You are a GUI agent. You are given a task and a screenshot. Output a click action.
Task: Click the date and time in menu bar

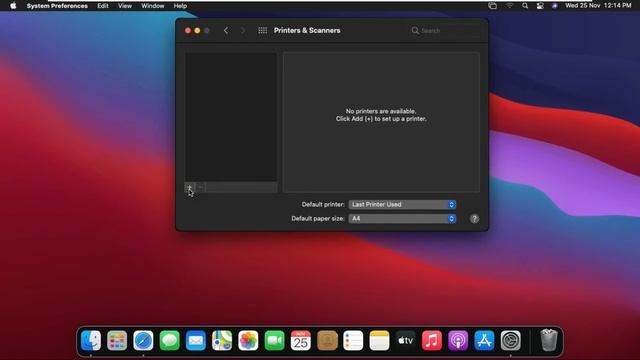click(x=598, y=6)
